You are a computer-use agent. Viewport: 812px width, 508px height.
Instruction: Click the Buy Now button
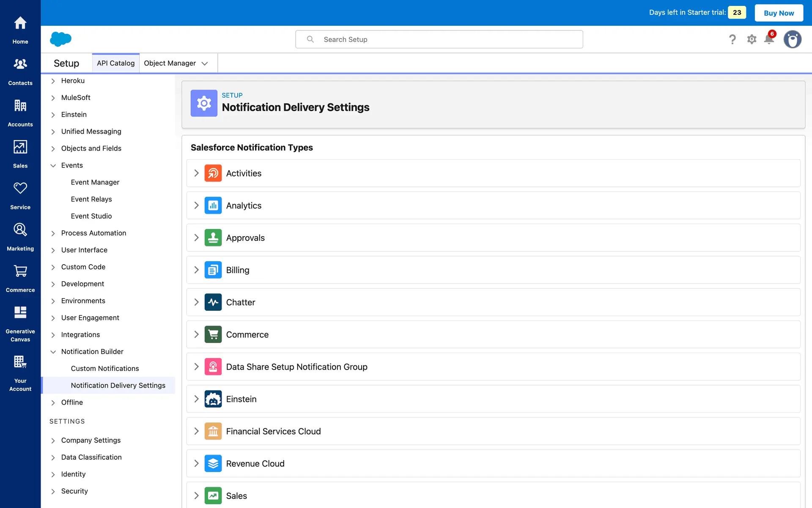[x=779, y=13]
